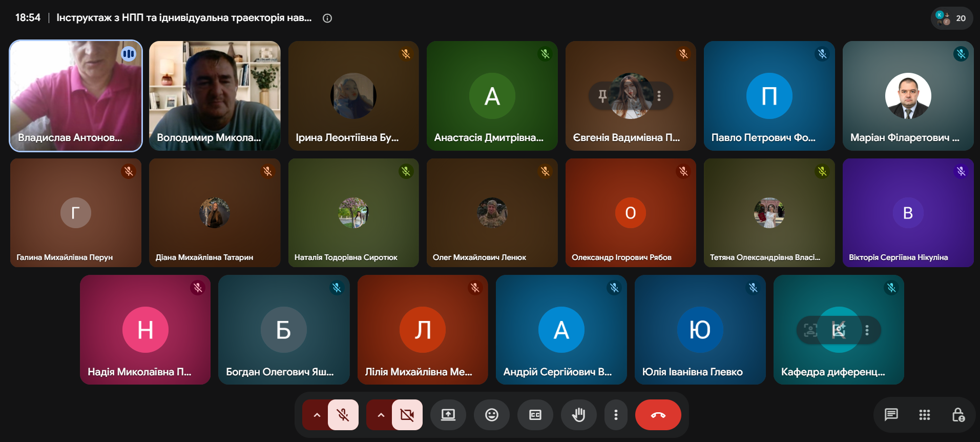Open the meeting details info icon
980x442 pixels.
[327, 18]
